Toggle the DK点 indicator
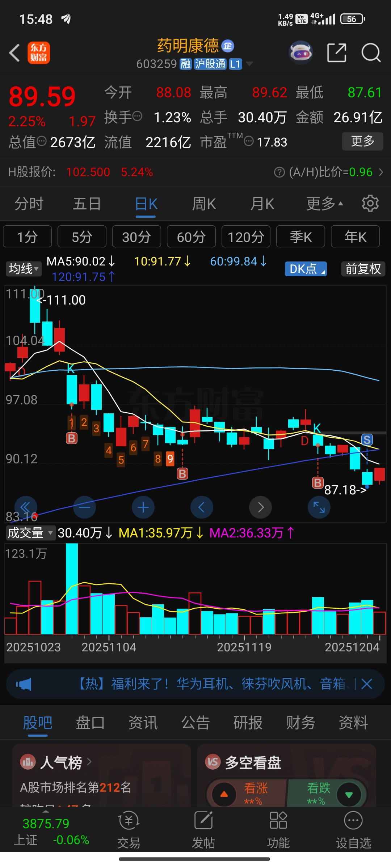 pyautogui.click(x=306, y=269)
